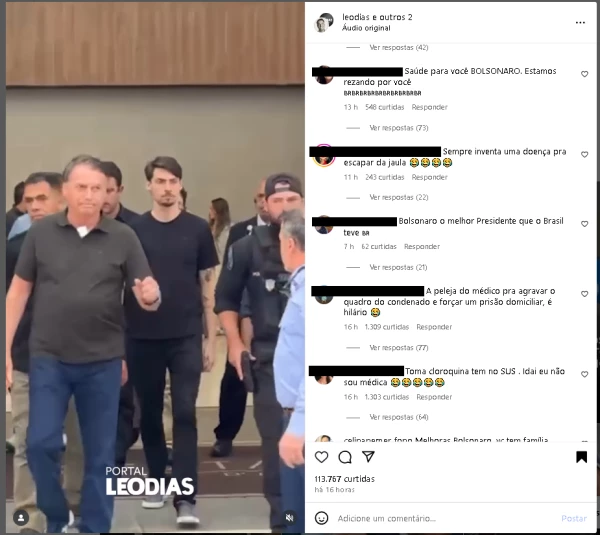Like the 'Sempre inventa uma doença' comment
The height and width of the screenshot is (535, 600).
[x=584, y=154]
